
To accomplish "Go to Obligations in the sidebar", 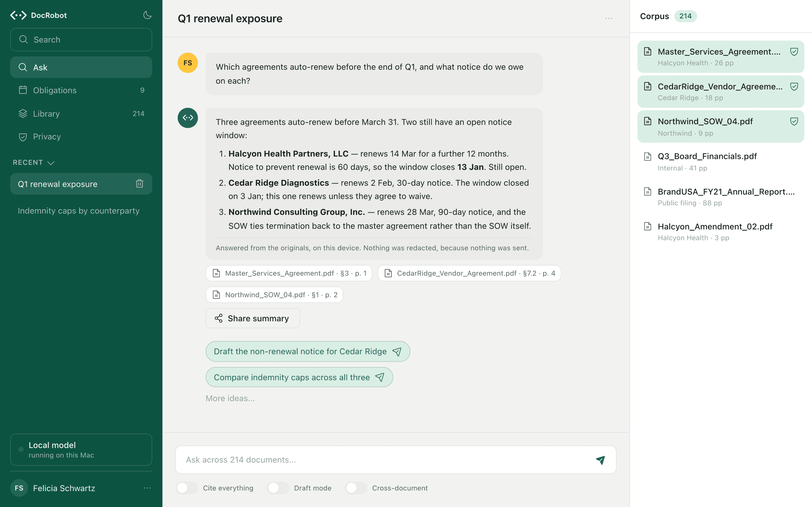I will 81,90.
